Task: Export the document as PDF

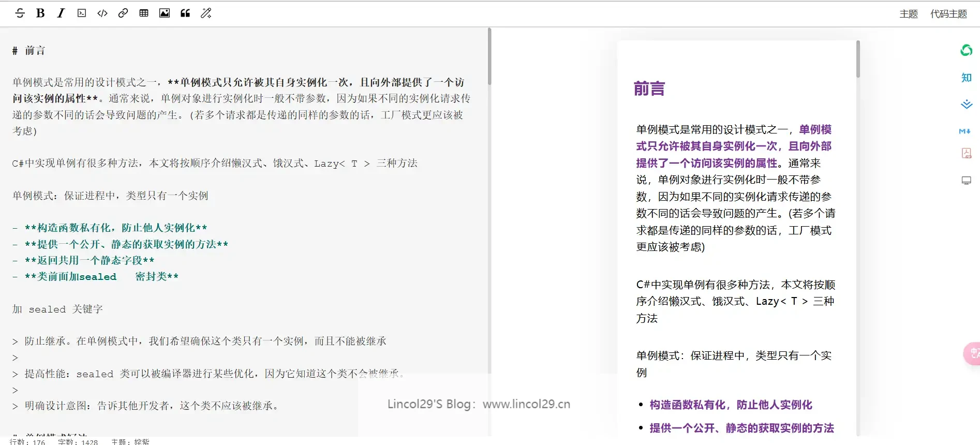Action: coord(966,153)
